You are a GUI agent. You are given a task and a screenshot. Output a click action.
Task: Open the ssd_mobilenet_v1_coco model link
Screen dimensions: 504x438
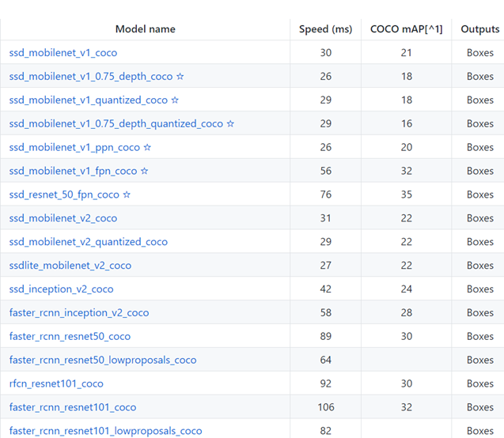(63, 53)
